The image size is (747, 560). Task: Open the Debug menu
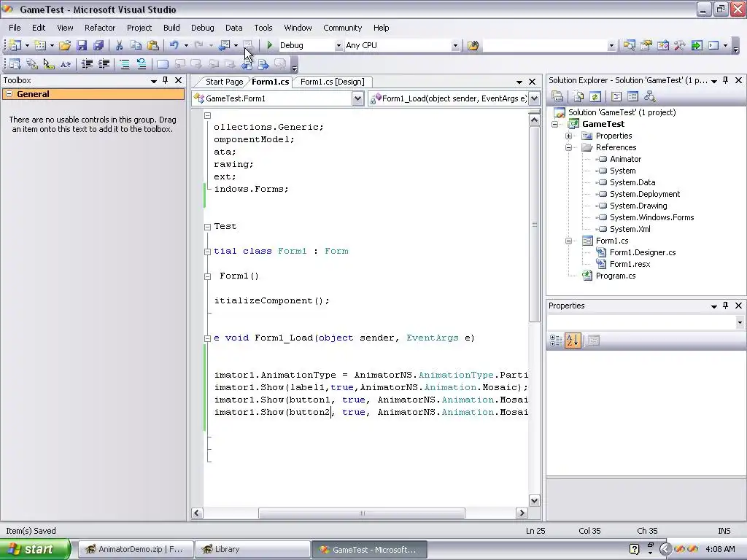tap(203, 28)
